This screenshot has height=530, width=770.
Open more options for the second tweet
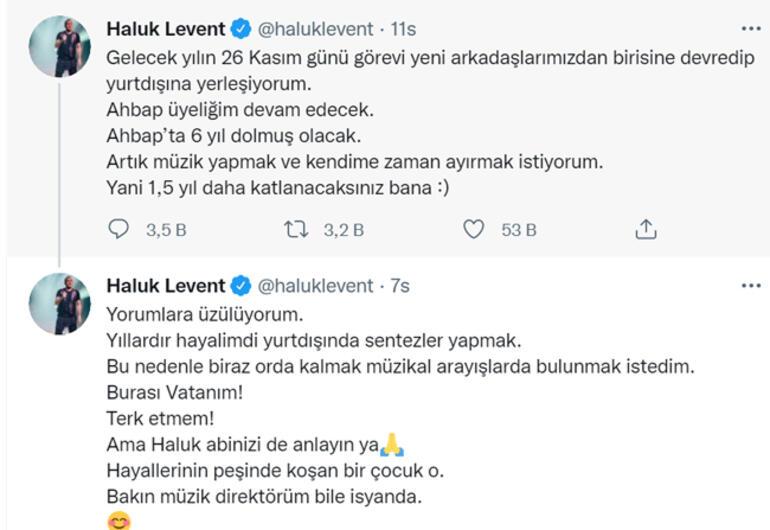point(751,286)
